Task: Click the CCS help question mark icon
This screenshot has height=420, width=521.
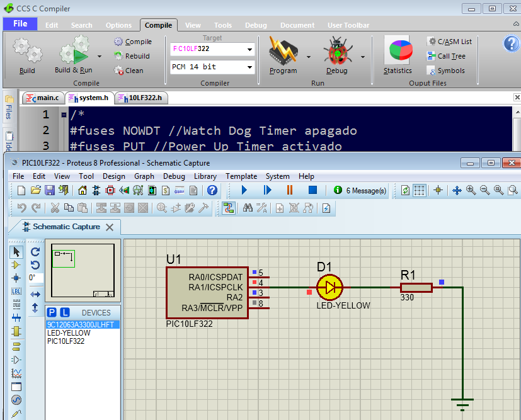Action: 512,43
